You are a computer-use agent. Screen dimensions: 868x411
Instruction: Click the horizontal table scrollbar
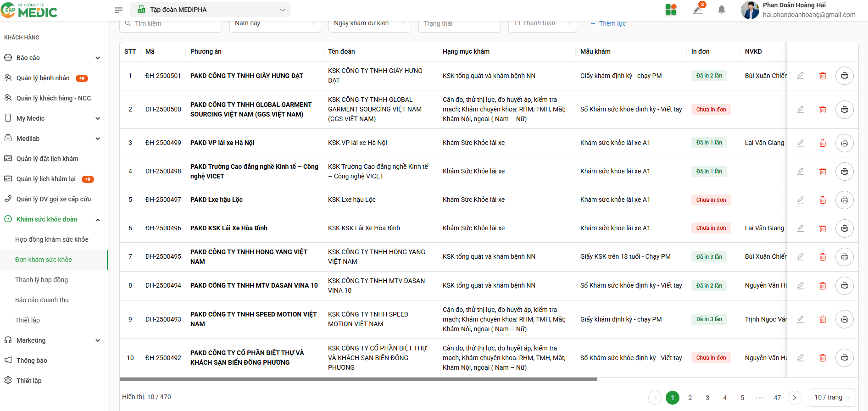click(358, 379)
